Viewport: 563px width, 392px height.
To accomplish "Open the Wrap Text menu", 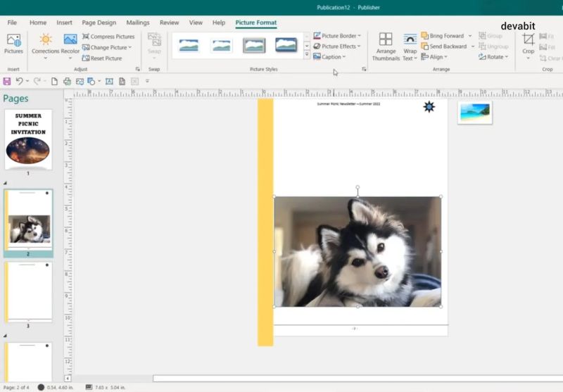I will 410,46.
